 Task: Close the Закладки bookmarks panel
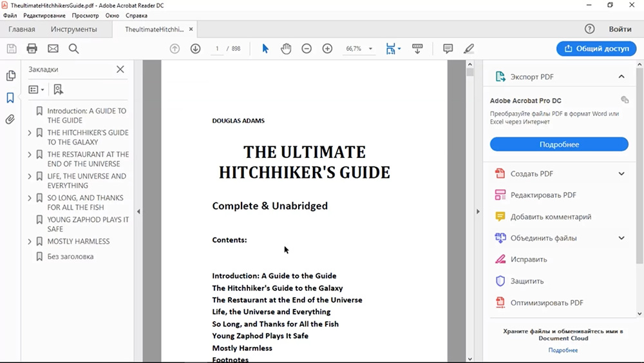click(x=120, y=70)
